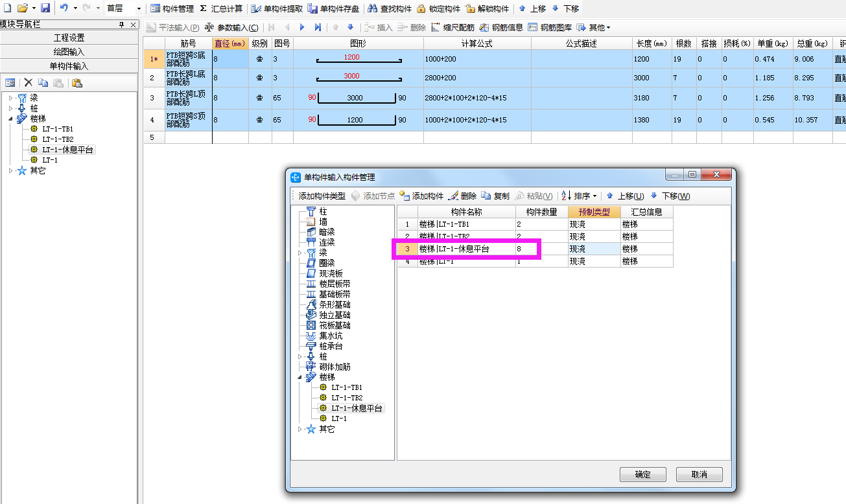Click 直径 cell in rebar row 3
The height and width of the screenshot is (504, 846).
[230, 98]
